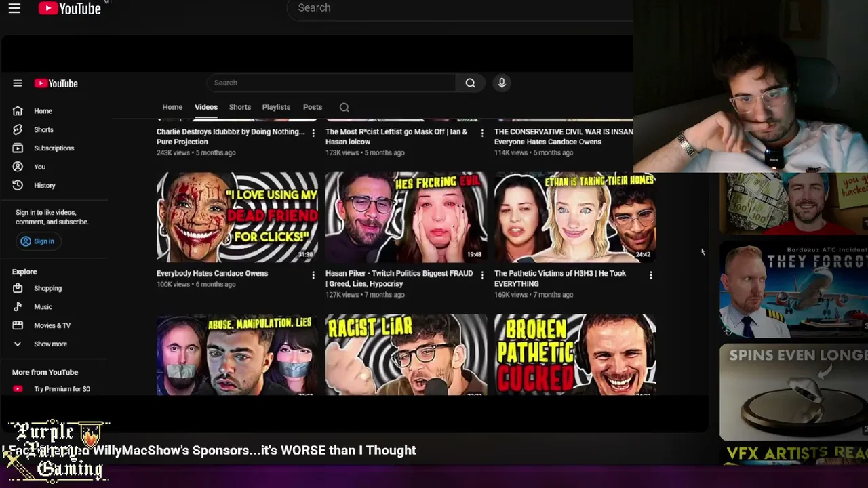This screenshot has height=488, width=868.
Task: Click the '127K views • 7 months ago' text
Action: [x=365, y=295]
